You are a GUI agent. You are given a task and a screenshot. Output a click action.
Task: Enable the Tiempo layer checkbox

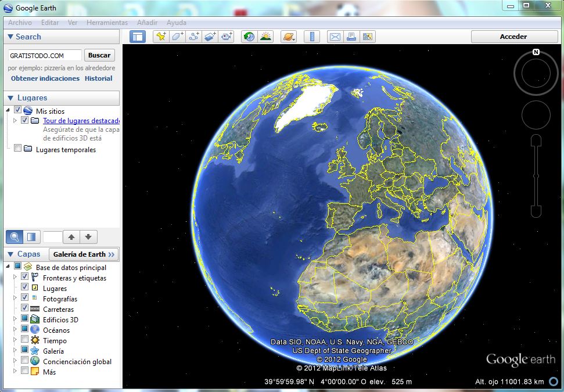coord(24,339)
